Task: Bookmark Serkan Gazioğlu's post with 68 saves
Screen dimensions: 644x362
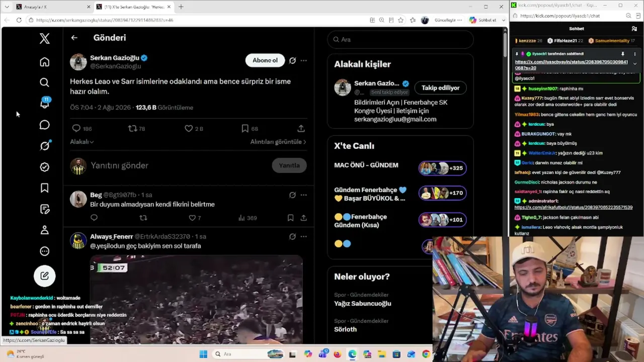Action: click(x=245, y=129)
